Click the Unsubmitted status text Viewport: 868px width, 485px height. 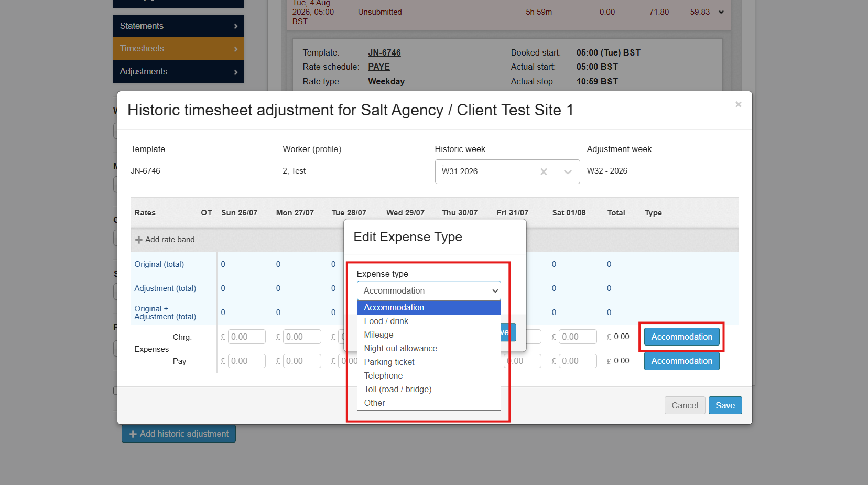(380, 12)
